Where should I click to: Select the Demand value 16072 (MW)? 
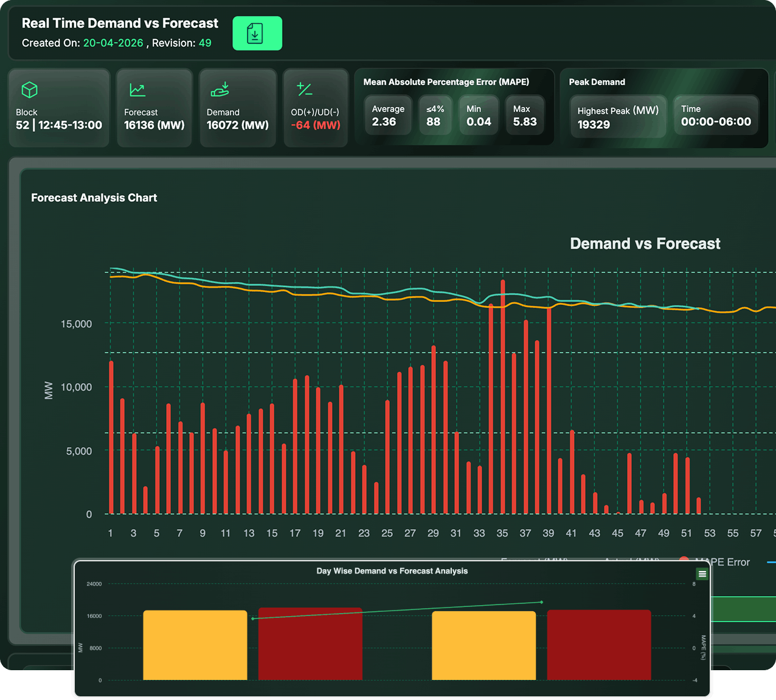[x=238, y=125]
